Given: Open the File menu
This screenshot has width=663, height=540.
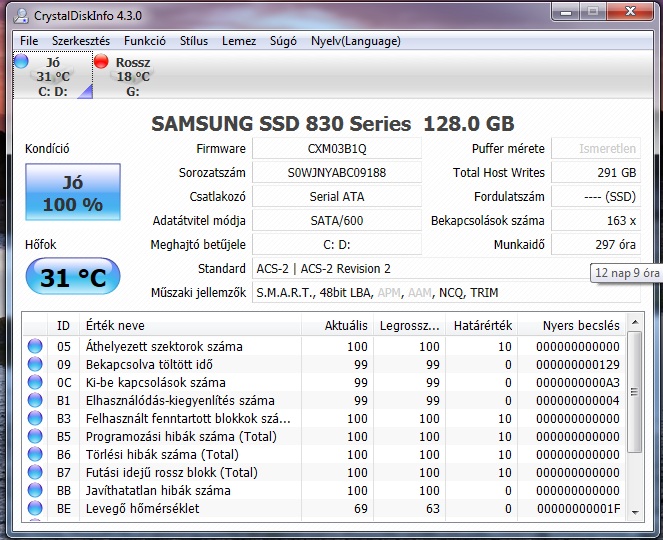Looking at the screenshot, I should click(29, 41).
